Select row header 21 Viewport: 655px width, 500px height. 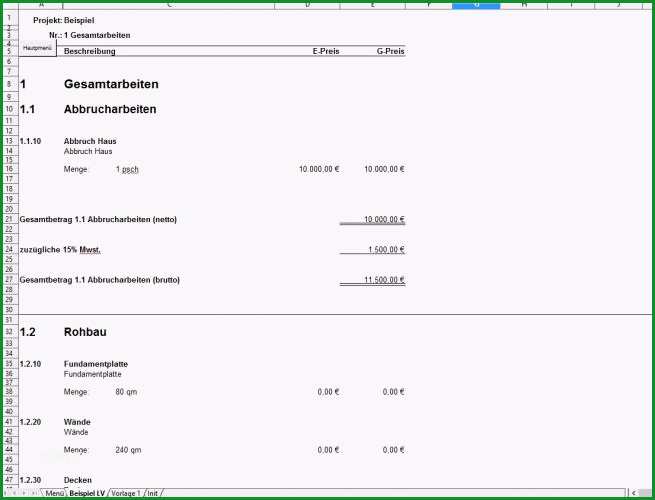(x=9, y=219)
